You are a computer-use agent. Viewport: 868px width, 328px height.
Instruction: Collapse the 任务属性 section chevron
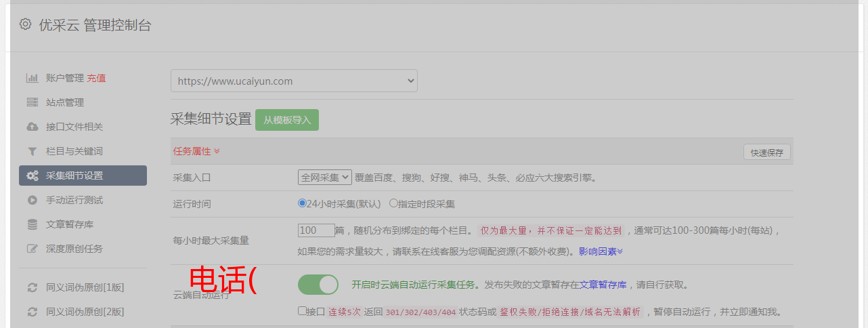[217, 151]
